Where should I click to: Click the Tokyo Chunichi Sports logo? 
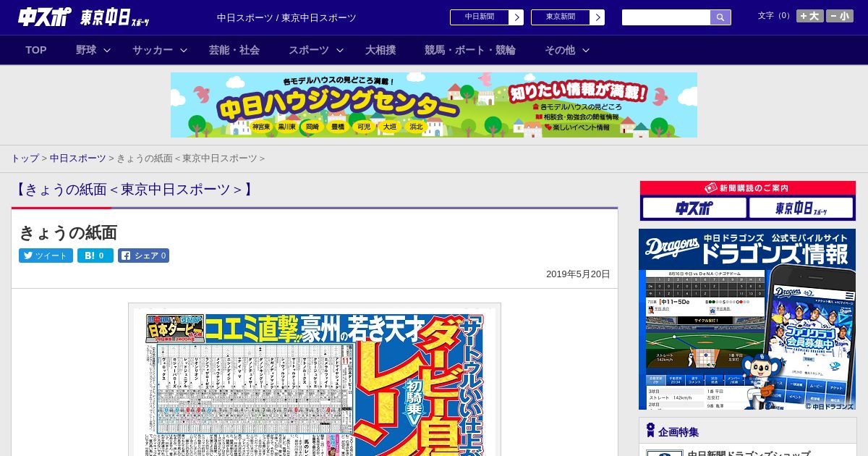click(115, 17)
